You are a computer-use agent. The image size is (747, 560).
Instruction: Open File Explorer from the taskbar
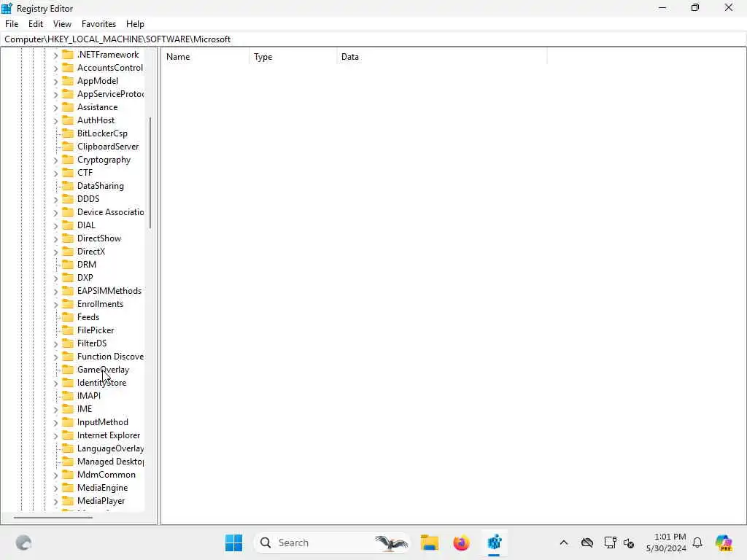(x=429, y=542)
